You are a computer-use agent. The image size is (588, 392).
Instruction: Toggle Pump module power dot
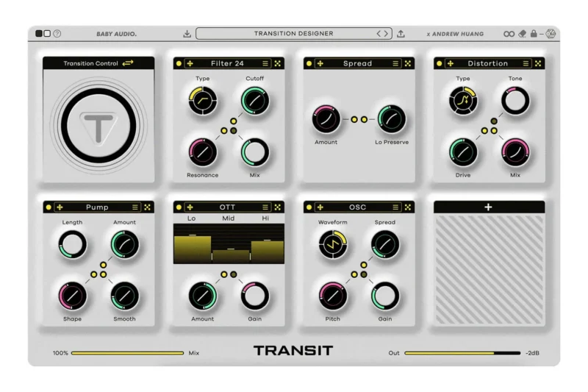coord(49,207)
